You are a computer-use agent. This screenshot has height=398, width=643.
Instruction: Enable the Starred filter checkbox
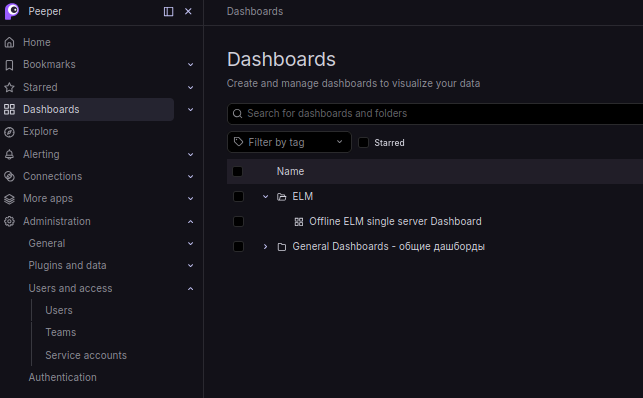click(x=363, y=143)
